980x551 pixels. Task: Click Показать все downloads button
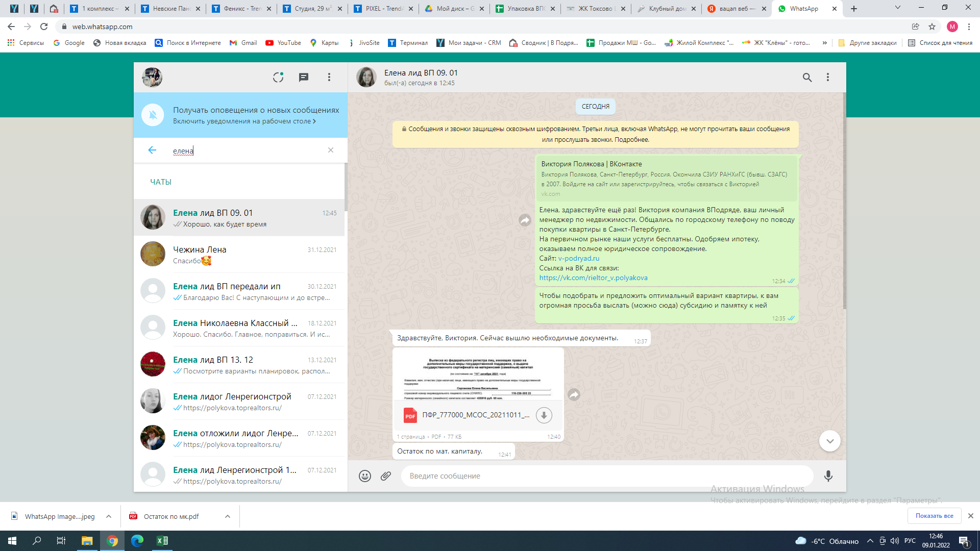click(x=934, y=516)
